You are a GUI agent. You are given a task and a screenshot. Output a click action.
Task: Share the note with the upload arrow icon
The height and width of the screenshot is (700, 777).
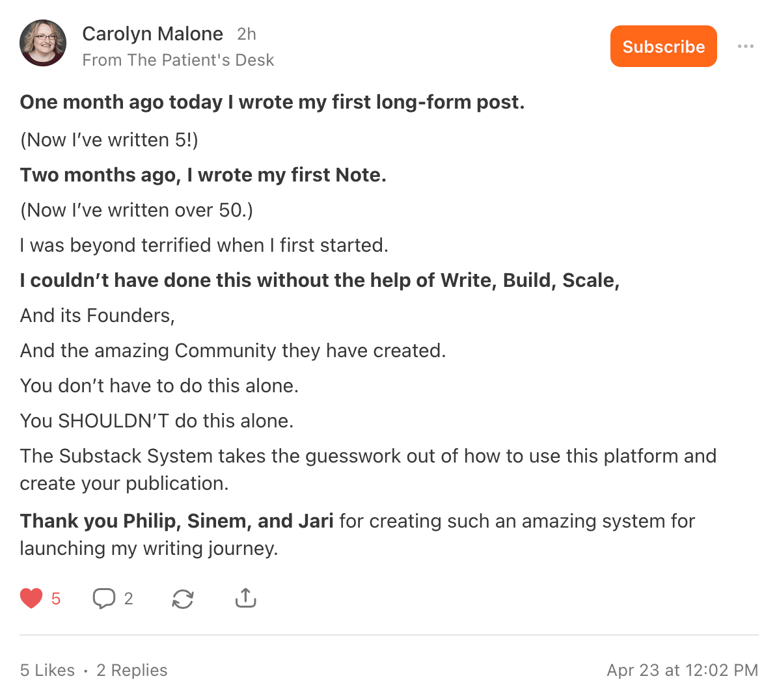[x=245, y=598]
